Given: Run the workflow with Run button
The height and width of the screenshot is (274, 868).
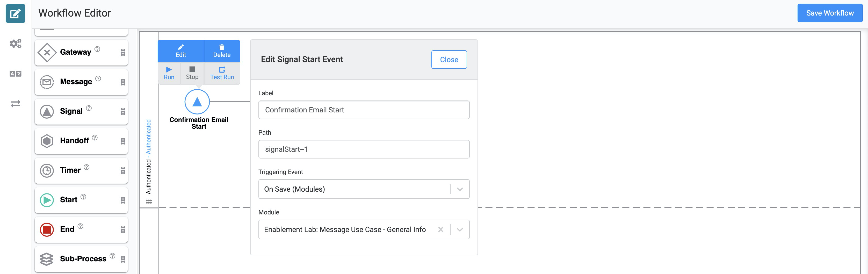Looking at the screenshot, I should (169, 73).
